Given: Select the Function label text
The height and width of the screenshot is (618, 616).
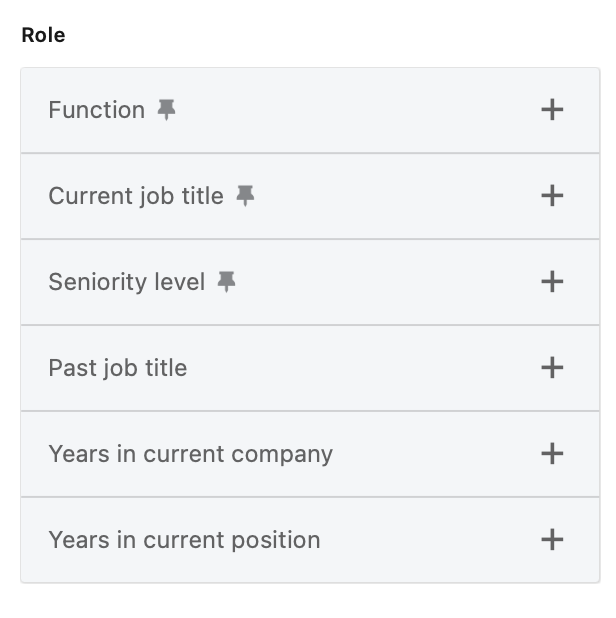Looking at the screenshot, I should coord(97,110).
